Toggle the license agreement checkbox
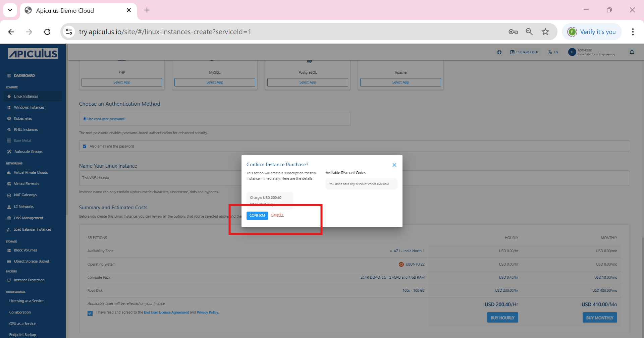 point(90,313)
